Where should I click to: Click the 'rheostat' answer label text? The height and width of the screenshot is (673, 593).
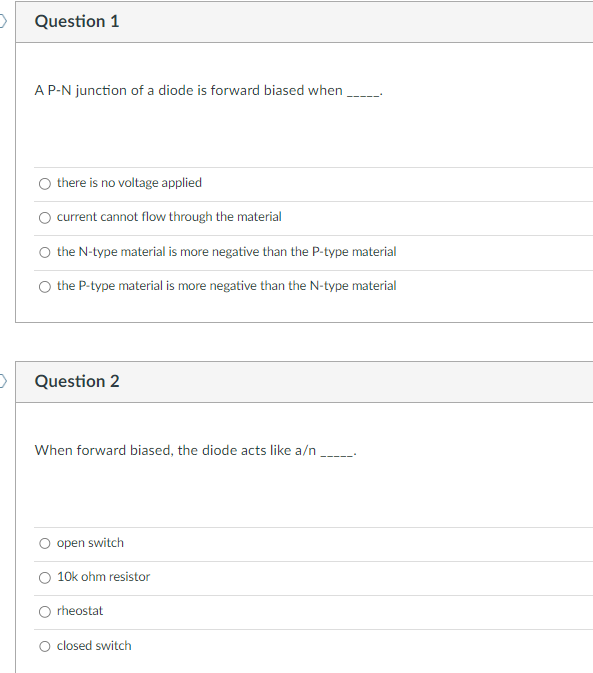click(80, 611)
